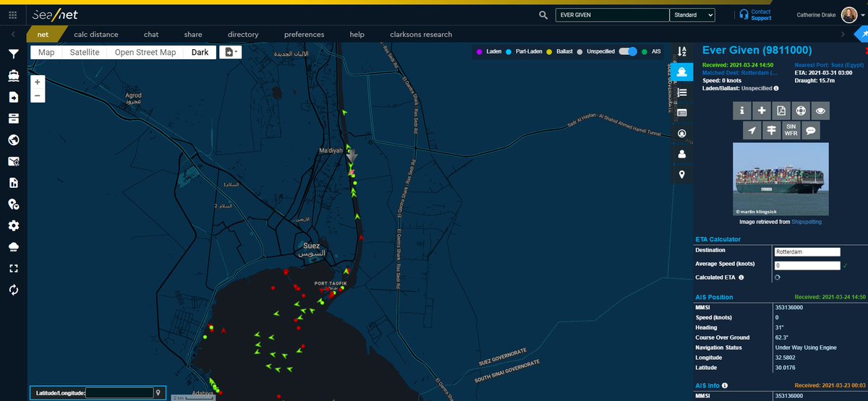868x401 pixels.
Task: Show weather cloud layer icon
Action: [x=13, y=248]
